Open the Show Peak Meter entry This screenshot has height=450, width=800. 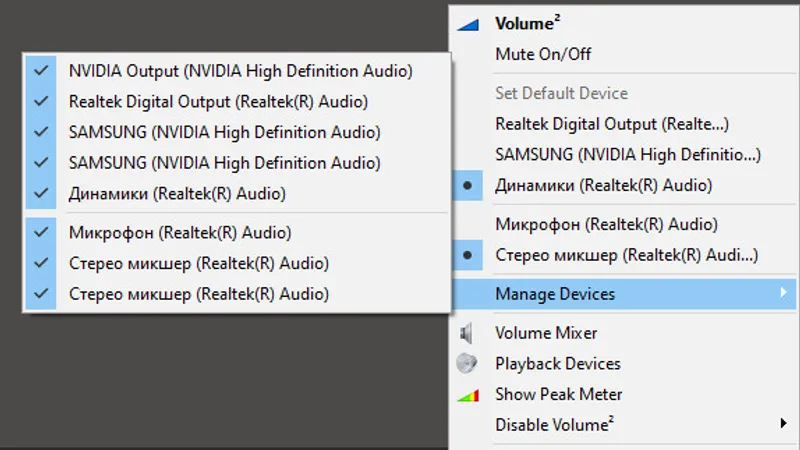coord(558,394)
